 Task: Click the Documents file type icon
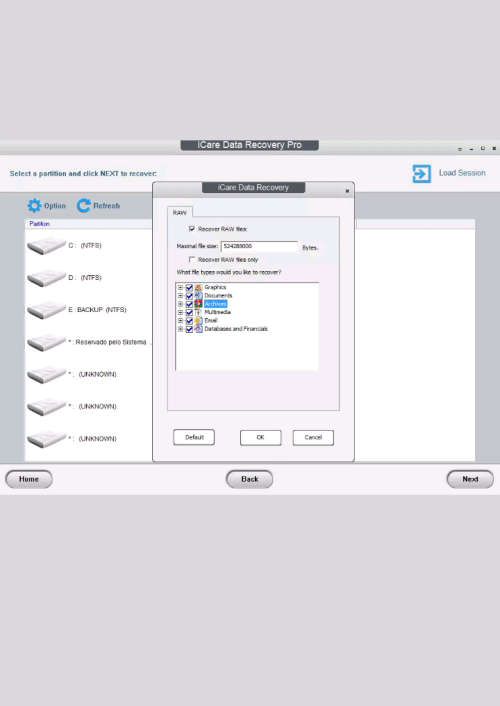pyautogui.click(x=198, y=295)
